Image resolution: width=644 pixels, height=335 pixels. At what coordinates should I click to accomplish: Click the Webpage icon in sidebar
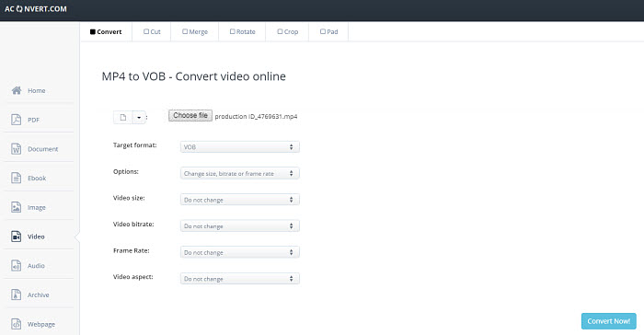point(16,324)
